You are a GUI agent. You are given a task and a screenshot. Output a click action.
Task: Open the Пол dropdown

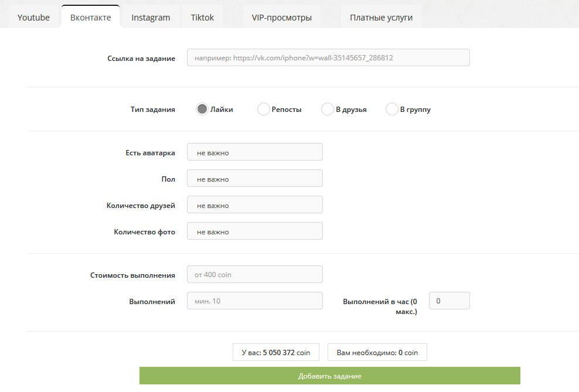coord(255,178)
